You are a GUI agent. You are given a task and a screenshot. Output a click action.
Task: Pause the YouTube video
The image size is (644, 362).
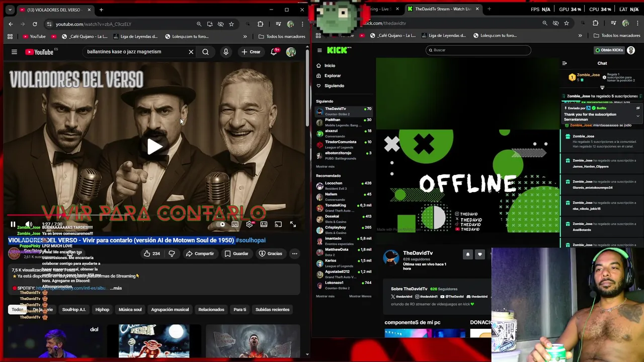[13, 225]
